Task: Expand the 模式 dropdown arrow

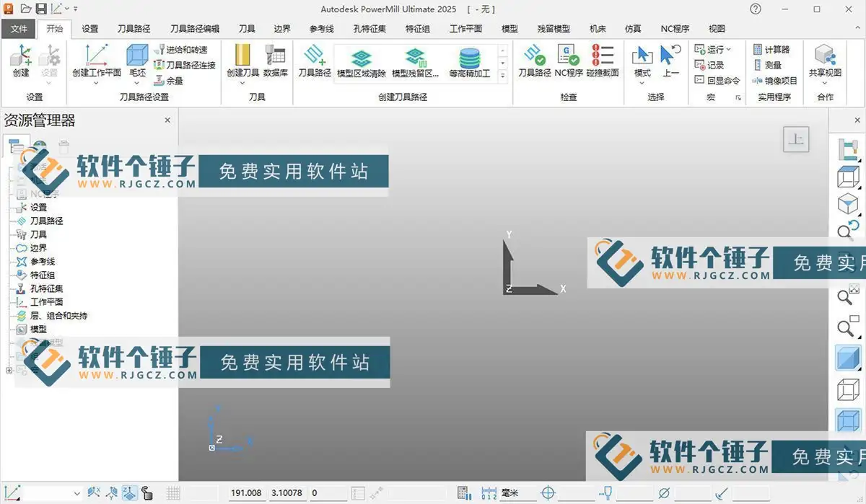Action: 642,82
